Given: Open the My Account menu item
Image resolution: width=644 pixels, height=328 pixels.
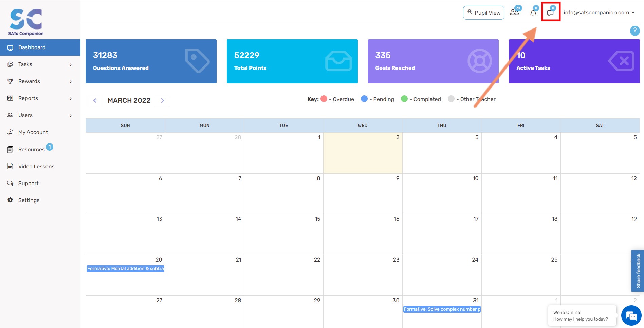Looking at the screenshot, I should [40, 132].
